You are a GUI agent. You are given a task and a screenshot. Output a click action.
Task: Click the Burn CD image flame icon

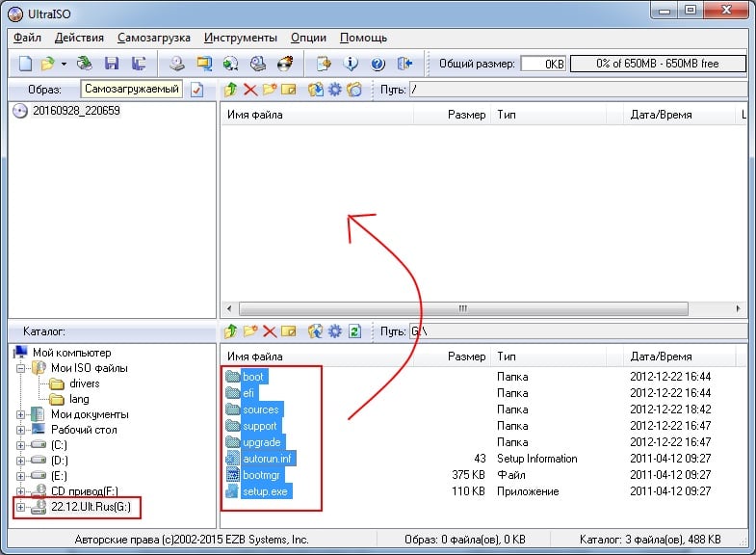click(x=285, y=64)
